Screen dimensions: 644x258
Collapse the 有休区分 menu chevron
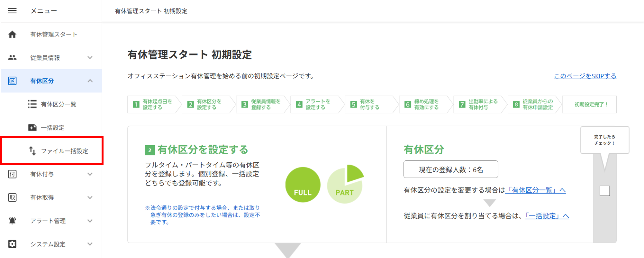[90, 81]
